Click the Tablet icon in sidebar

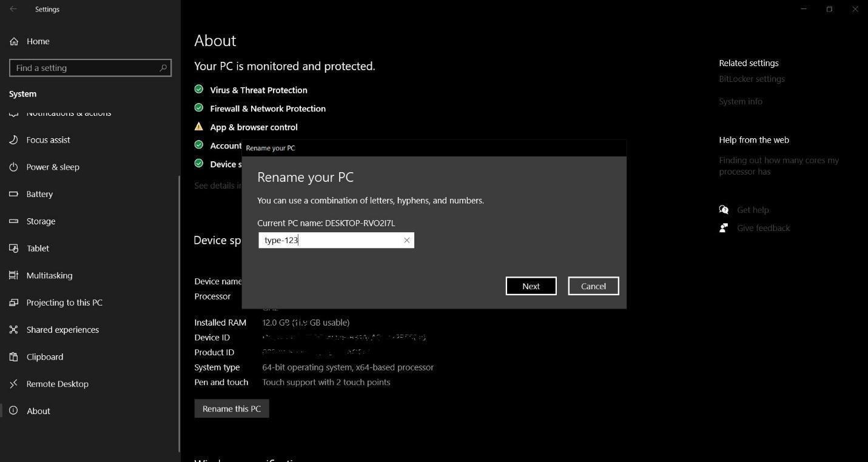(14, 249)
